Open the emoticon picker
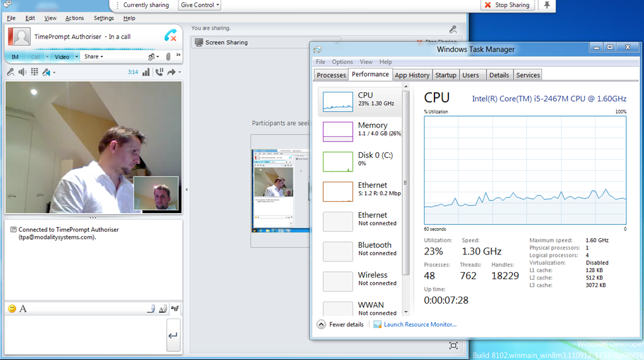644x360 pixels. pos(12,308)
